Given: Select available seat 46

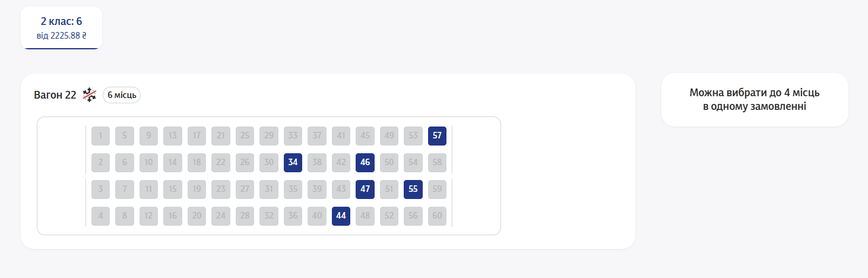Looking at the screenshot, I should [365, 163].
